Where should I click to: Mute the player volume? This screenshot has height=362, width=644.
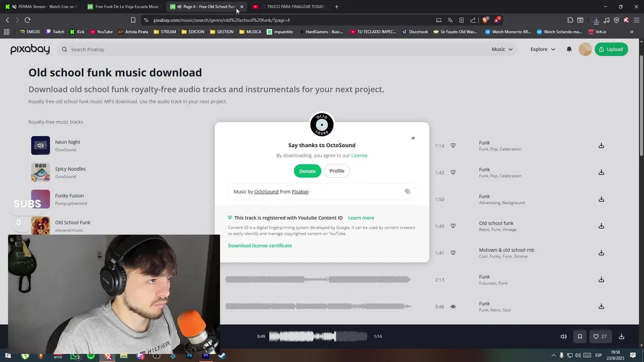[x=563, y=337]
